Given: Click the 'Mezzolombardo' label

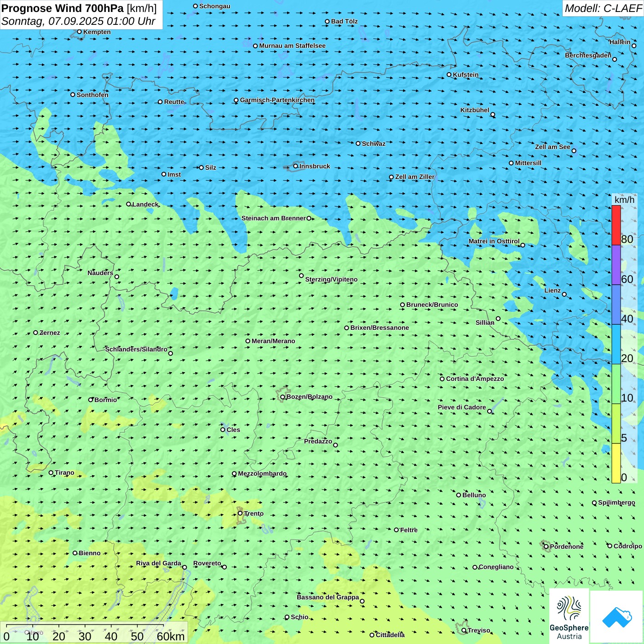Looking at the screenshot, I should (262, 473).
